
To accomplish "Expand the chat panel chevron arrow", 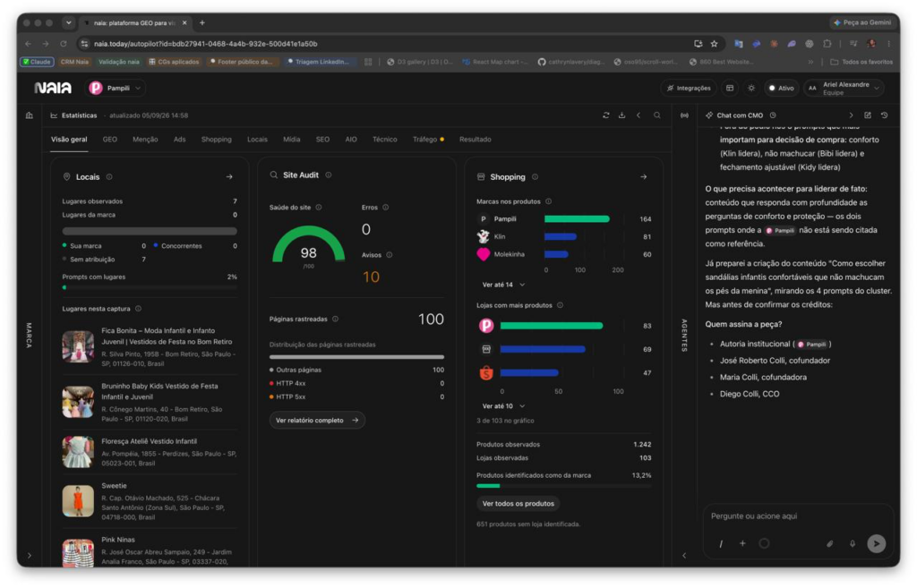I will point(851,115).
